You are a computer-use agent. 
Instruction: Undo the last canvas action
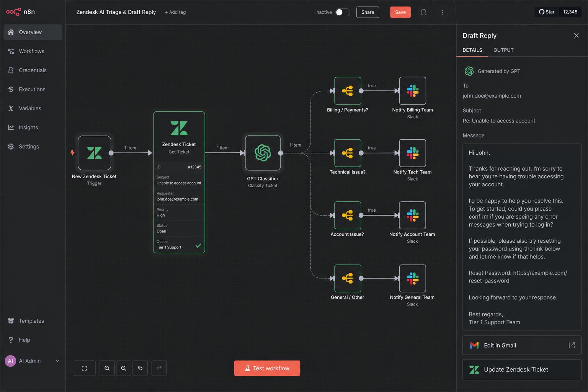coord(140,368)
